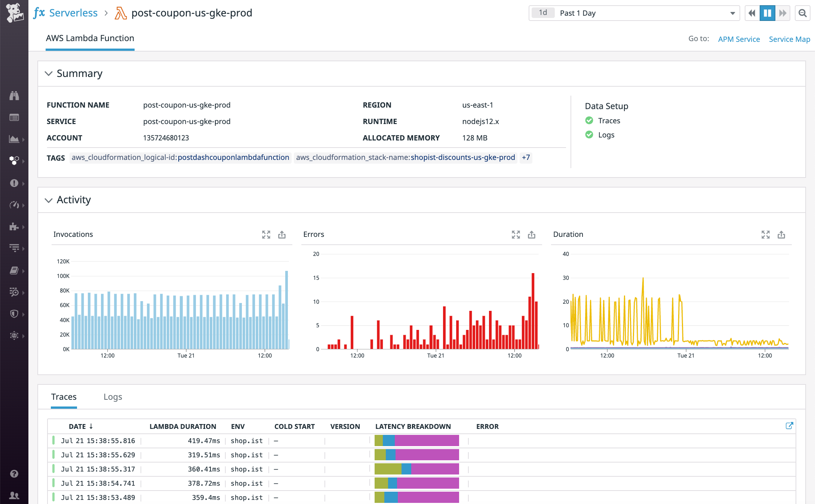Open the Serverless breadcrumb link
815x504 pixels.
point(74,12)
